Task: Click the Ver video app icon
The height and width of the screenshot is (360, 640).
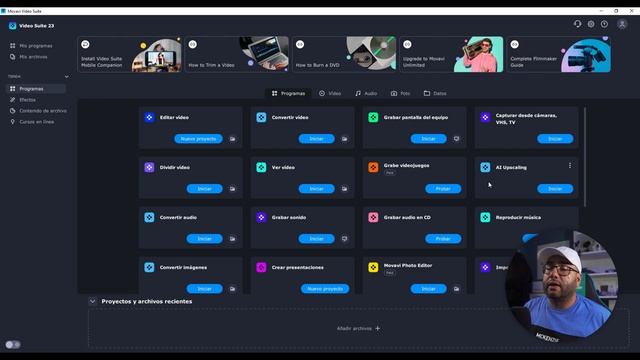Action: pyautogui.click(x=261, y=167)
